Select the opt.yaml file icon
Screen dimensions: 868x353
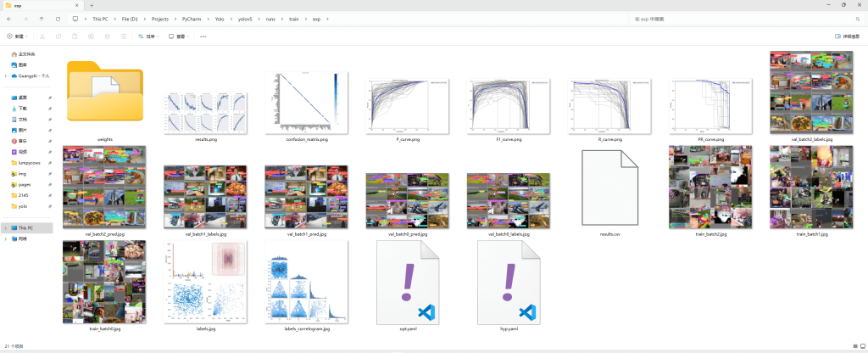[x=408, y=283]
